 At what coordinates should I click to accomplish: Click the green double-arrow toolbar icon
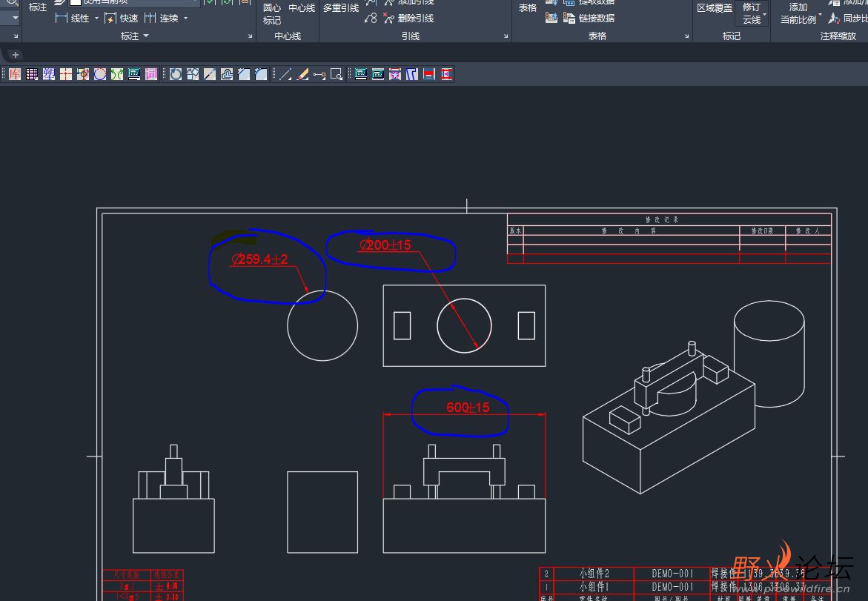point(117,74)
